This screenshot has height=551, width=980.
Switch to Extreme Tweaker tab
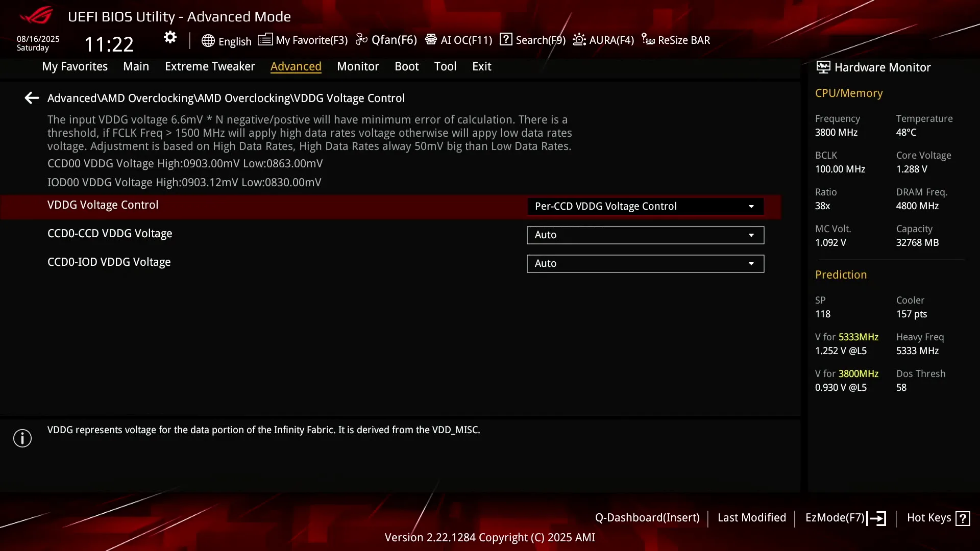(210, 66)
